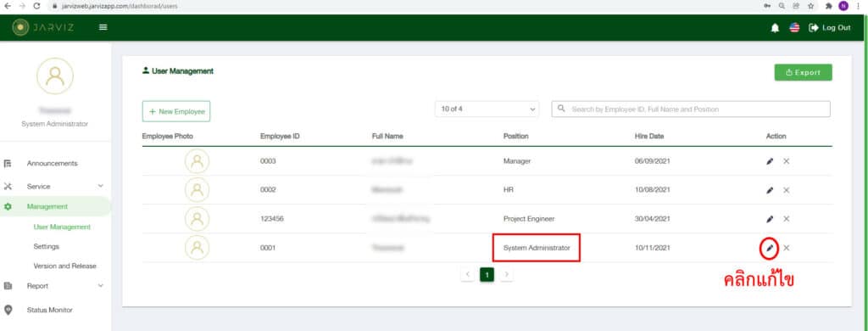Click the search magnifier icon in table
868x331 pixels.
click(x=561, y=109)
